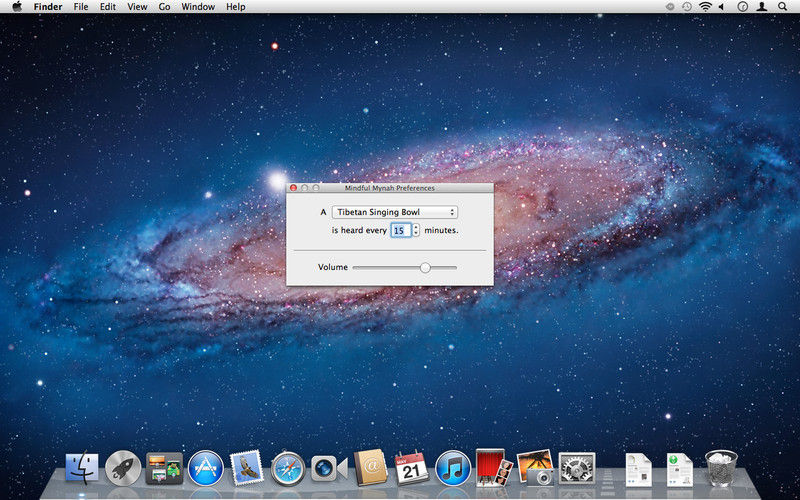Click the round clock menu bar icon
Image resolution: width=800 pixels, height=500 pixels.
click(x=743, y=7)
